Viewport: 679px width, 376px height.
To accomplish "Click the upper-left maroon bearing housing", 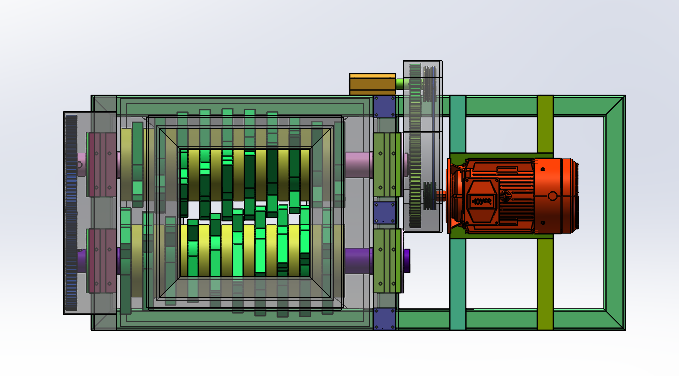I will coord(102,165).
